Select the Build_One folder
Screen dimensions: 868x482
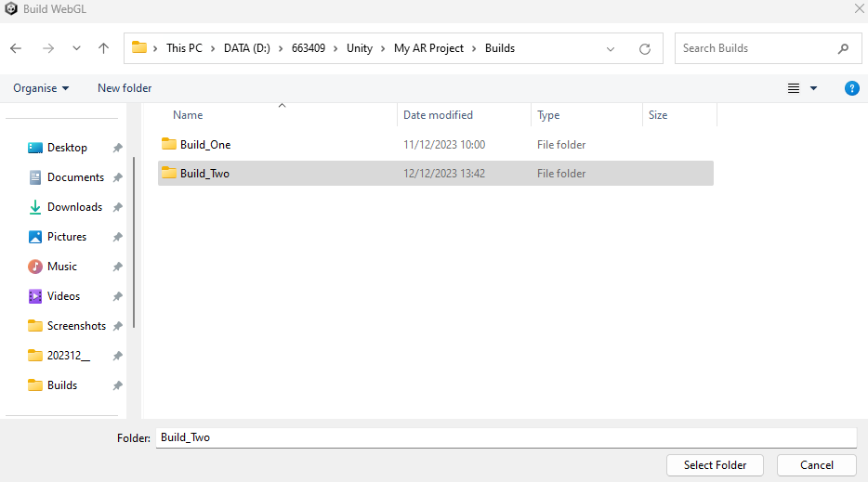click(x=204, y=145)
